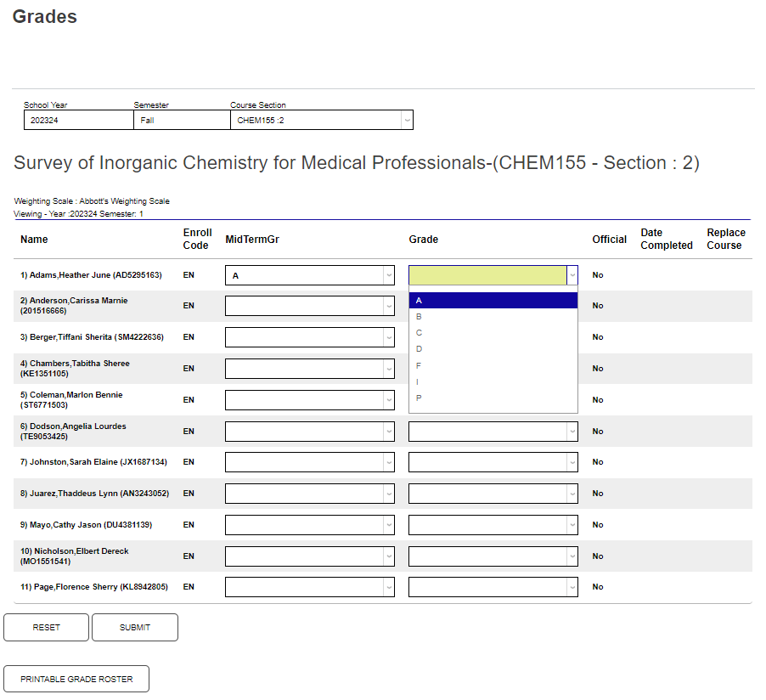This screenshot has height=700, width=766.
Task: Click the Semester field showing Fall
Action: [180, 119]
